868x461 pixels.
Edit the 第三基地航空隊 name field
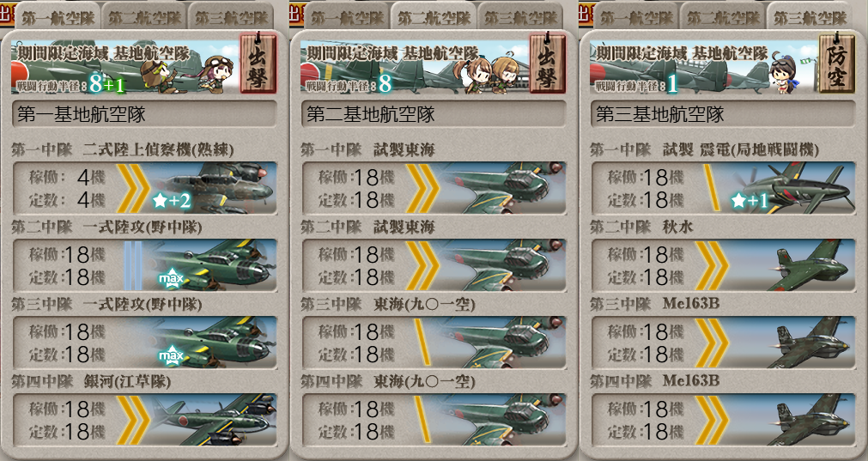723,114
